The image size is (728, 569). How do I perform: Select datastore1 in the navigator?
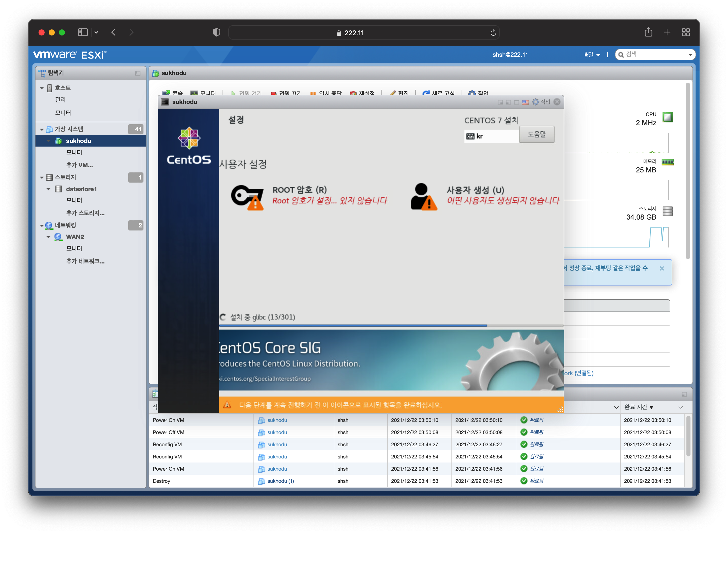81,189
